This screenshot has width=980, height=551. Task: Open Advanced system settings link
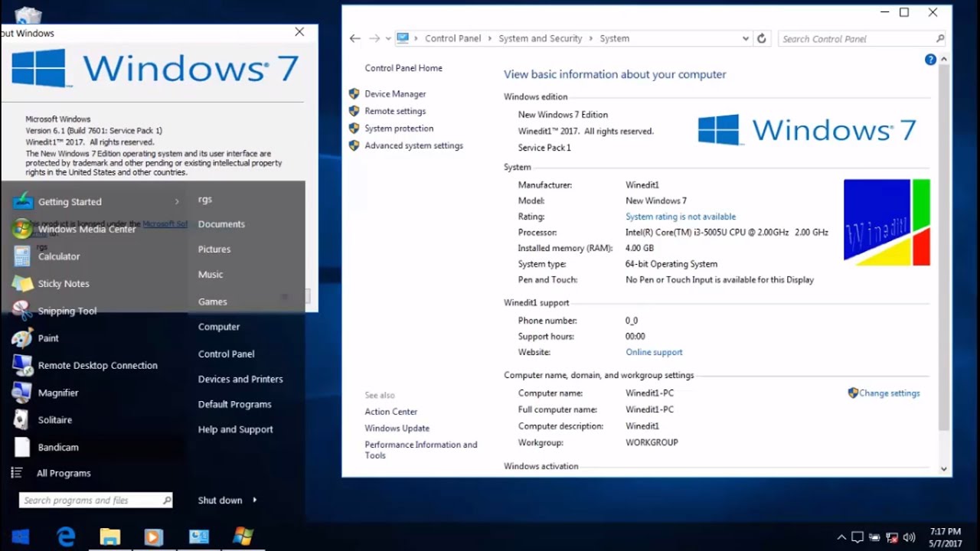tap(413, 145)
